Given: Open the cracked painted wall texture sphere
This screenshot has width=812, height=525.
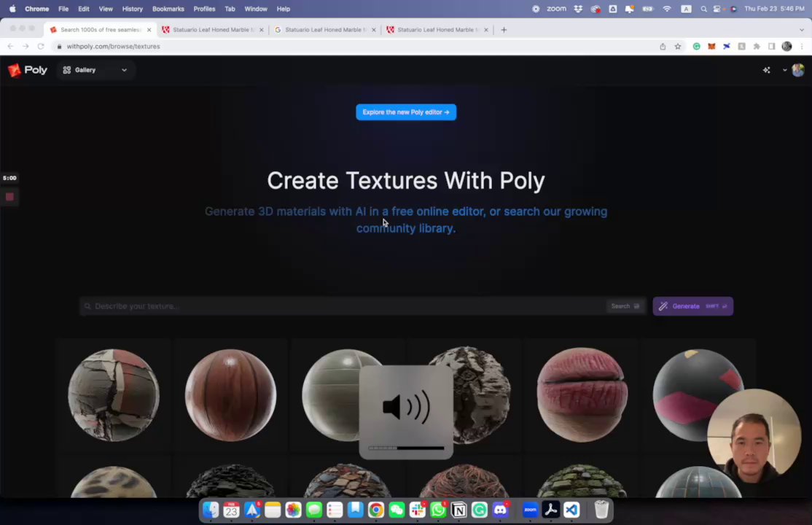Looking at the screenshot, I should pyautogui.click(x=114, y=395).
